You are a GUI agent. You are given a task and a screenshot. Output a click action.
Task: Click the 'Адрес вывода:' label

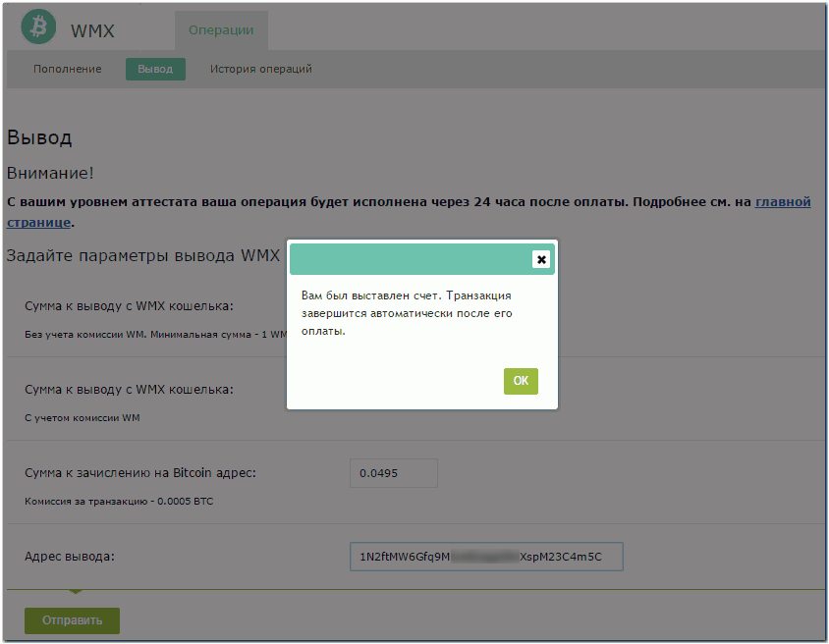click(70, 557)
